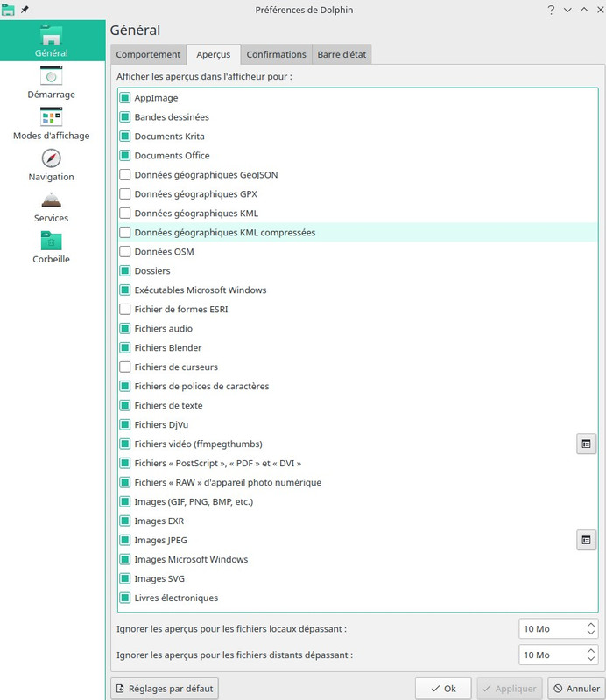The image size is (606, 700).
Task: Disable Documents Krita previews
Action: (x=125, y=136)
